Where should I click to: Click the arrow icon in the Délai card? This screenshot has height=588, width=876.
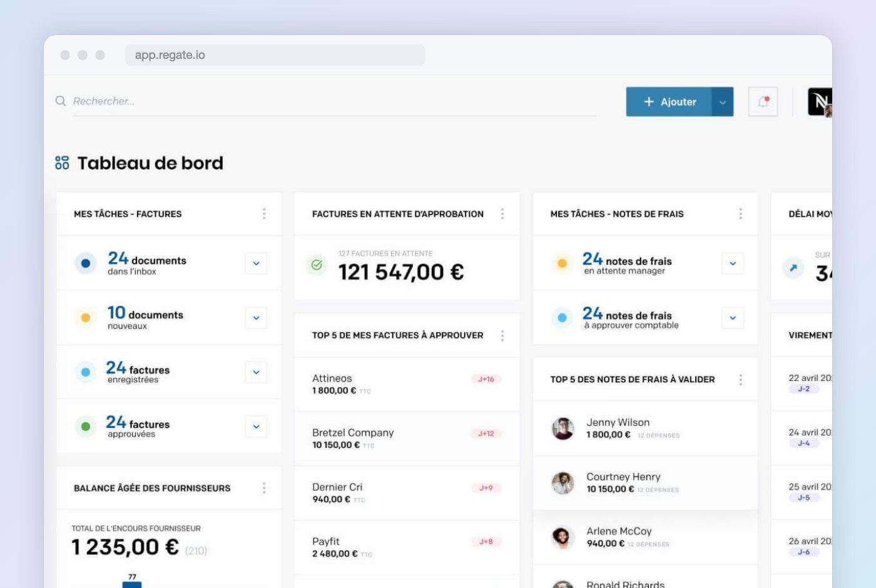(x=793, y=268)
